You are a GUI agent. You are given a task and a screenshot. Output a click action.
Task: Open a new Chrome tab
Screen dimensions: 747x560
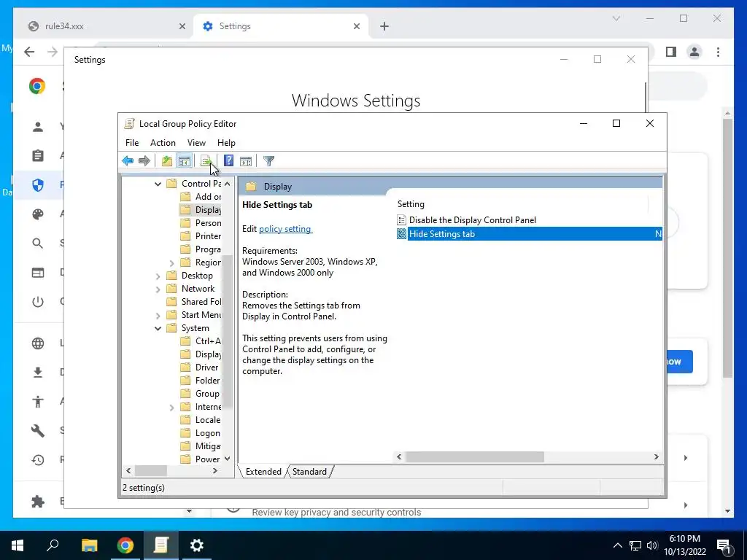(384, 27)
